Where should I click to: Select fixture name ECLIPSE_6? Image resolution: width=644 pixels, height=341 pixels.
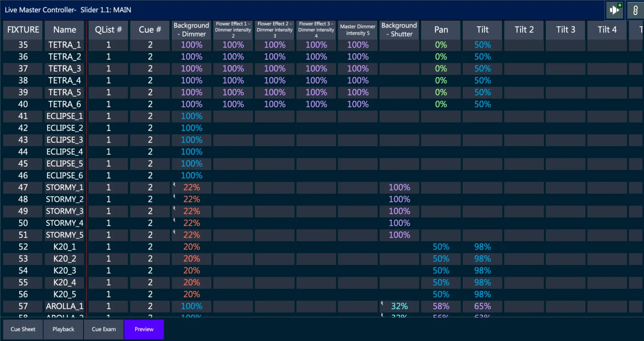[65, 175]
